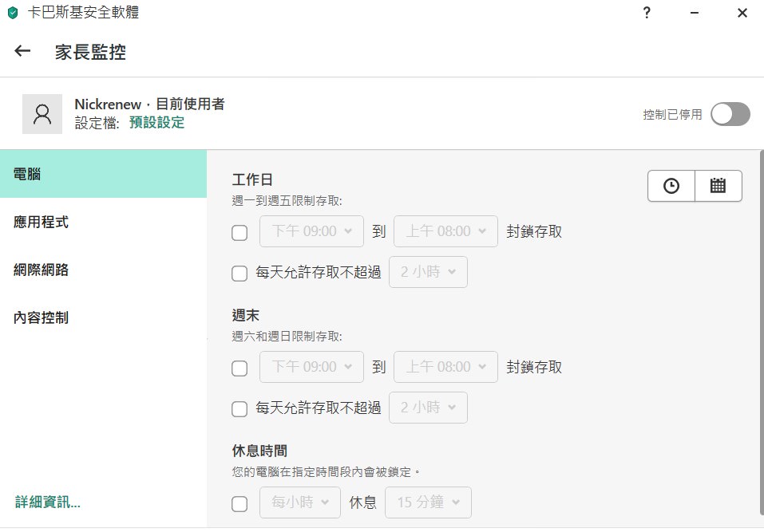
Task: Click the back arrow next to 家長監控
Action: tap(22, 51)
